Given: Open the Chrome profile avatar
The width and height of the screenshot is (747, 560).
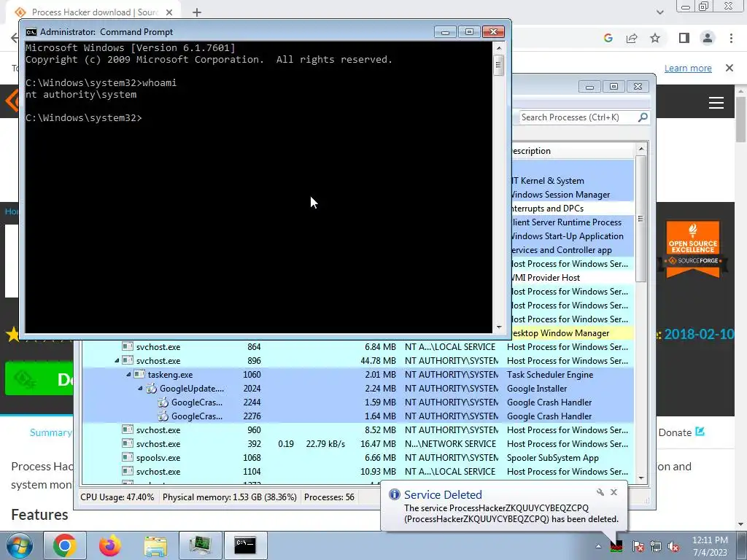Looking at the screenshot, I should [708, 38].
